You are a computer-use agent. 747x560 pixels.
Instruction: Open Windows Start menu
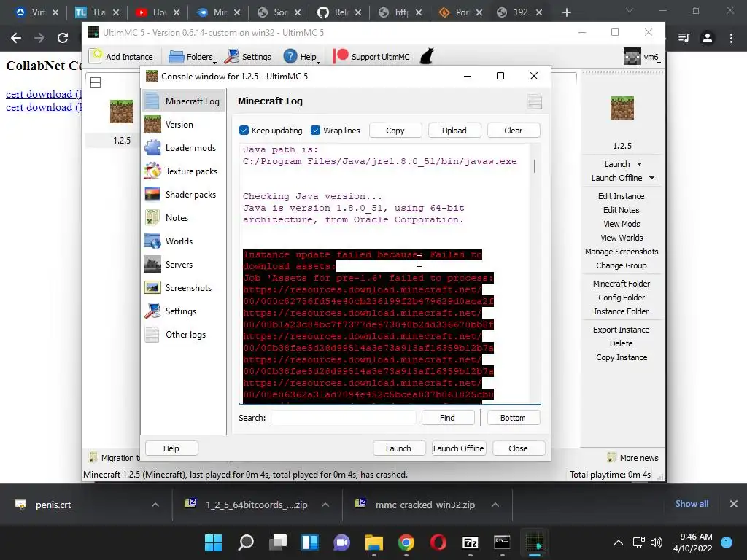pos(213,542)
